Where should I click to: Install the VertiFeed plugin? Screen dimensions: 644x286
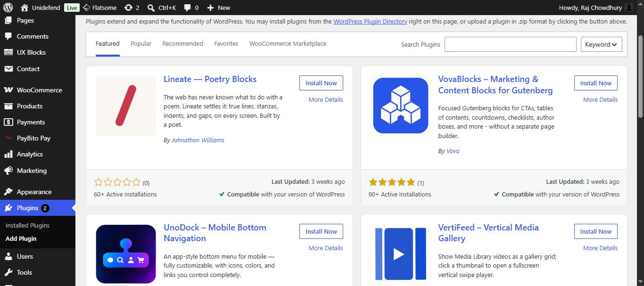(x=596, y=231)
